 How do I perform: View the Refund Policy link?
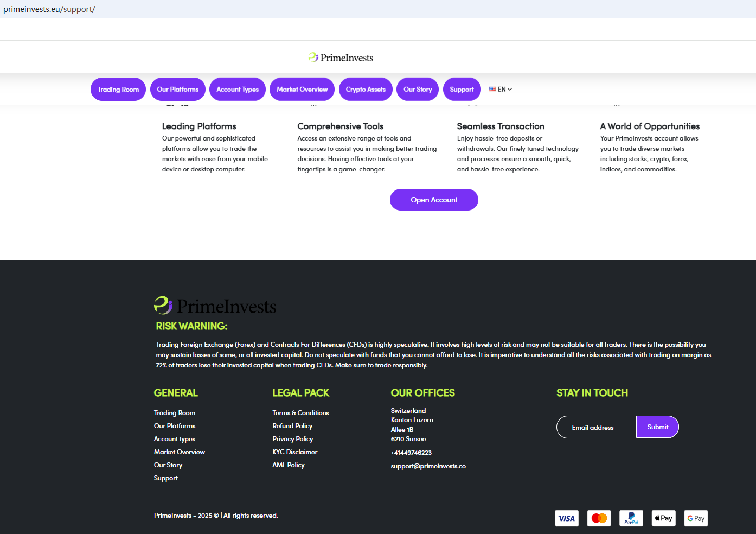tap(292, 426)
